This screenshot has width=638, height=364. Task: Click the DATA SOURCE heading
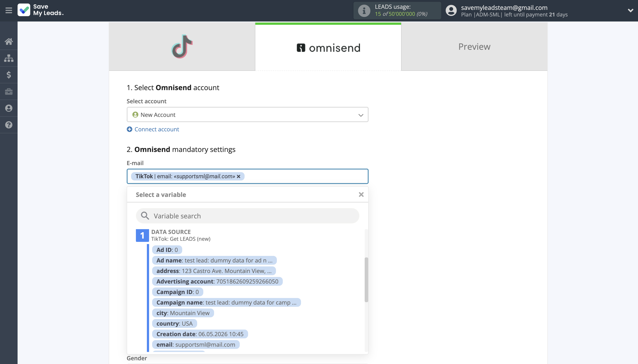171,232
